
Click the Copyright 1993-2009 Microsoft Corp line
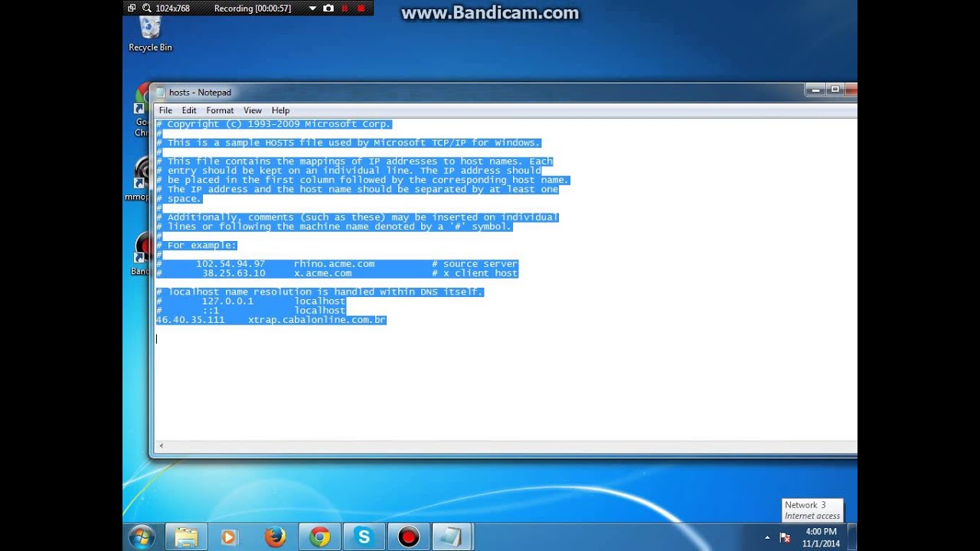pos(274,124)
